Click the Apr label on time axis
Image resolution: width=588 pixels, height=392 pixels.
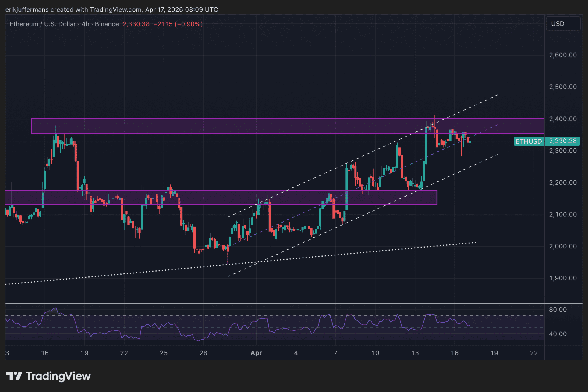tap(256, 353)
